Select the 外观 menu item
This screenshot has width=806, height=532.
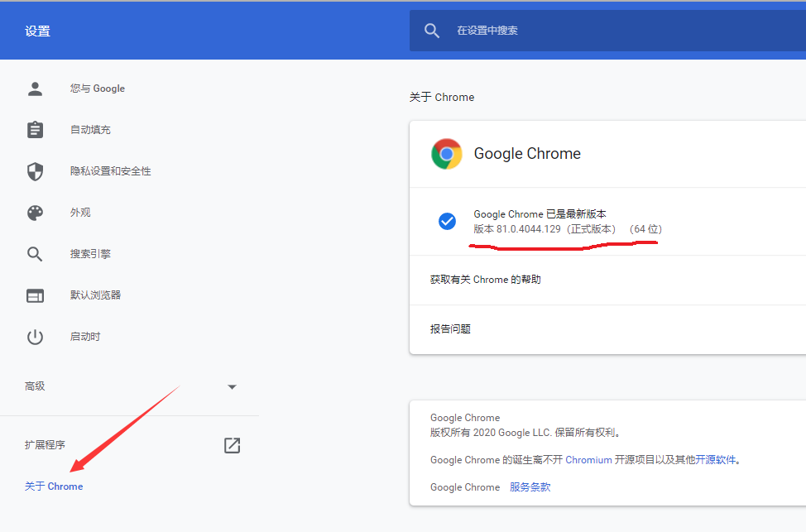pyautogui.click(x=80, y=213)
